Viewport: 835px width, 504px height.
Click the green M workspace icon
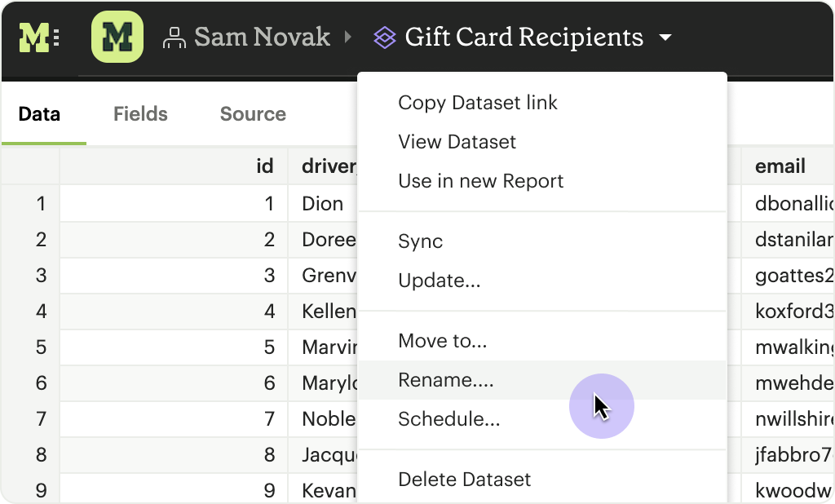(117, 38)
